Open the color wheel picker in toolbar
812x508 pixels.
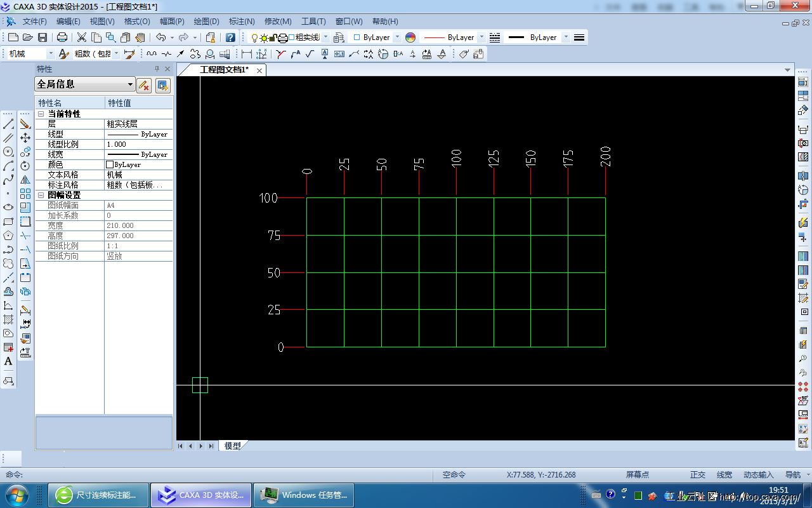point(410,37)
